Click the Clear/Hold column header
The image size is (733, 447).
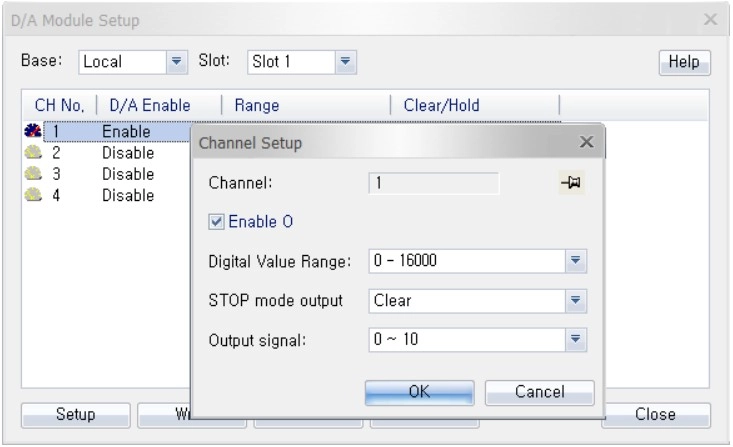pyautogui.click(x=474, y=105)
